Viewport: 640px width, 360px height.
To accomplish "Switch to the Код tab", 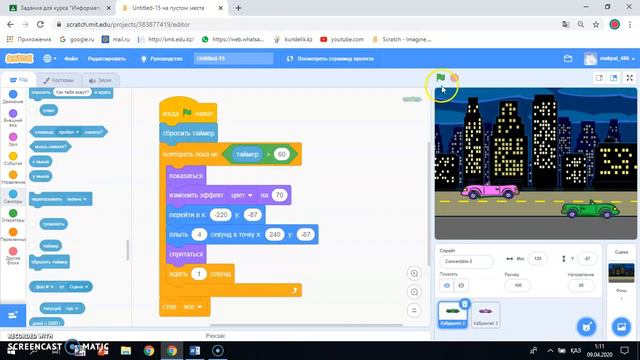I will [x=19, y=80].
